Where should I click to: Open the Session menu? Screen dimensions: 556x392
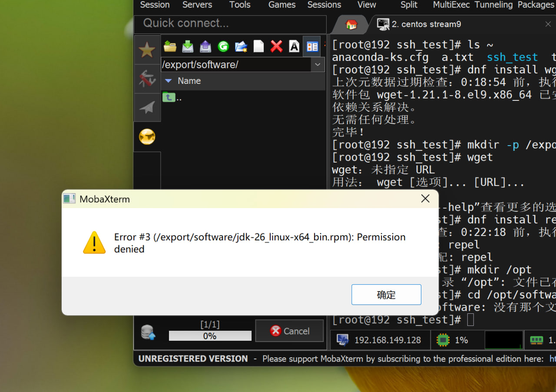(x=155, y=5)
